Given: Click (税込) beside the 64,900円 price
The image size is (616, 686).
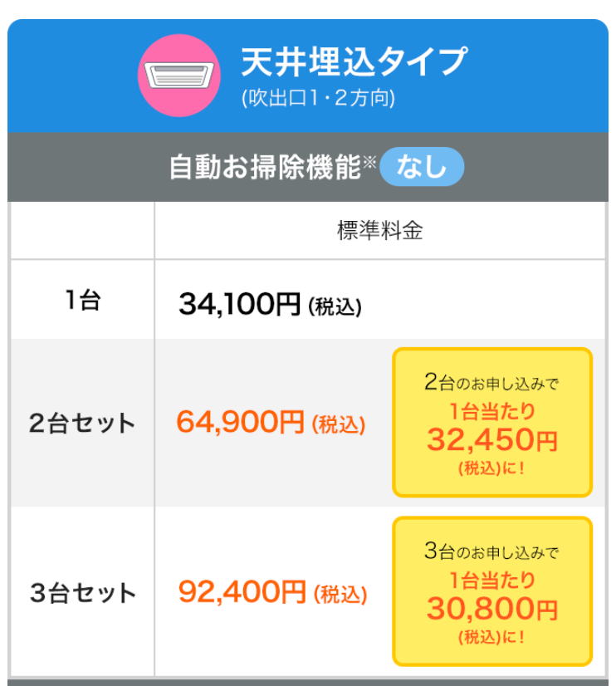Looking at the screenshot, I should (x=338, y=425).
